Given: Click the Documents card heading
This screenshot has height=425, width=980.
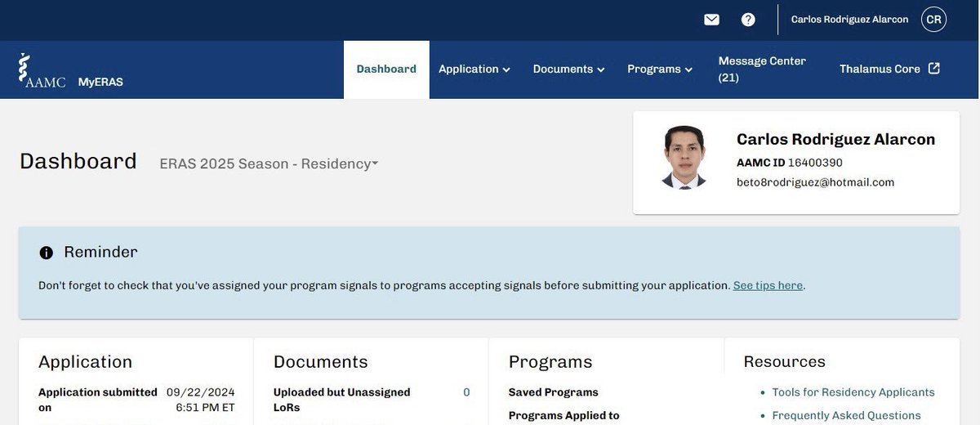Looking at the screenshot, I should pos(321,362).
